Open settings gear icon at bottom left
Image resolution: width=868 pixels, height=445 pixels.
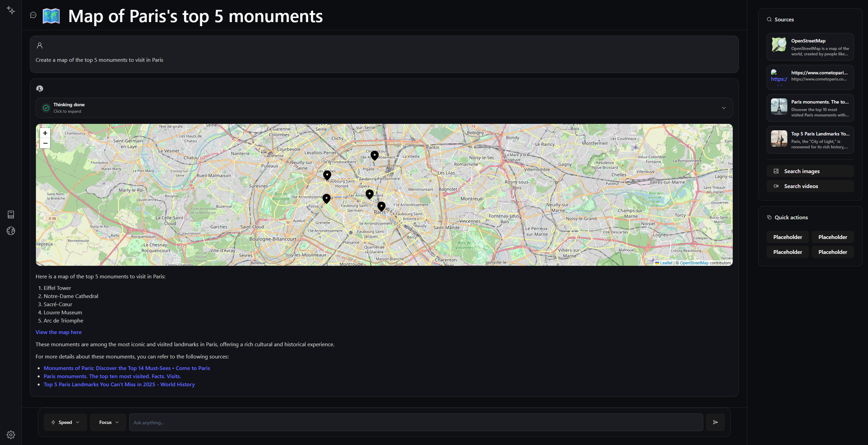tap(11, 435)
